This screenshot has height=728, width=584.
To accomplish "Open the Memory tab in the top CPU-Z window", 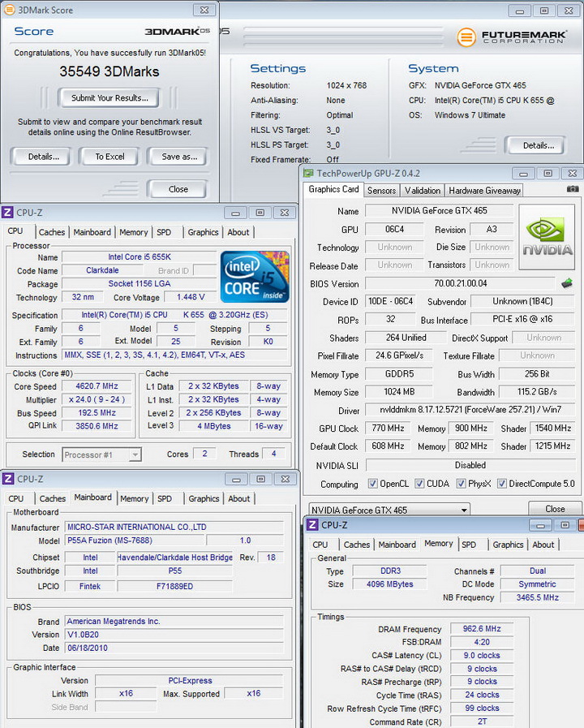I will [134, 232].
